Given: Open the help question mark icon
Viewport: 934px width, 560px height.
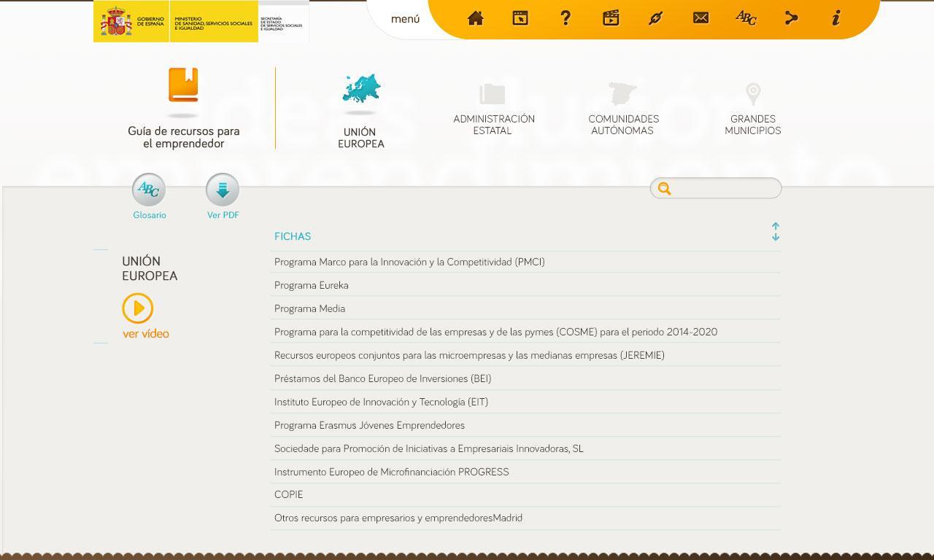Looking at the screenshot, I should tap(566, 18).
